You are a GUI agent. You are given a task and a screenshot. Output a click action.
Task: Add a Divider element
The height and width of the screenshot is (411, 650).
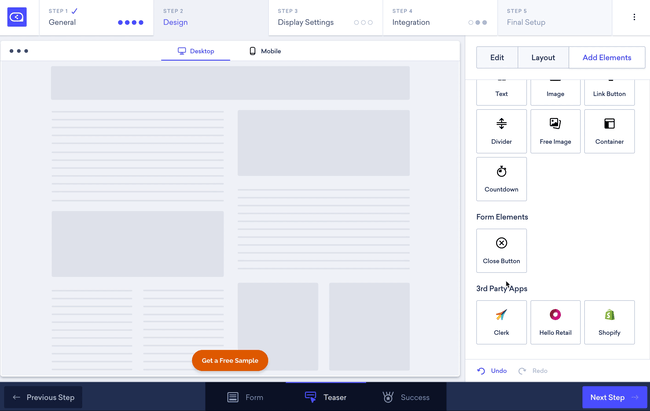pos(501,131)
